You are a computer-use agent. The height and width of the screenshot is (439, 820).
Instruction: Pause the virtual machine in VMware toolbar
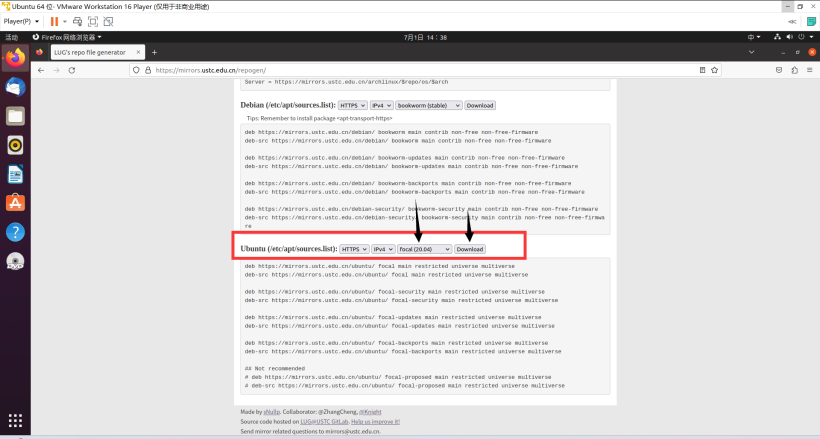[x=54, y=20]
